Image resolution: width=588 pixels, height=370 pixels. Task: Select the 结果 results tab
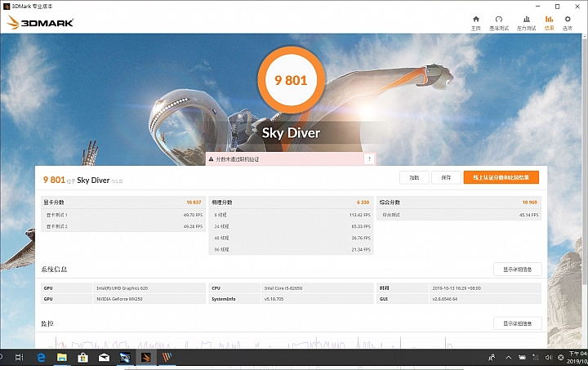pos(549,23)
